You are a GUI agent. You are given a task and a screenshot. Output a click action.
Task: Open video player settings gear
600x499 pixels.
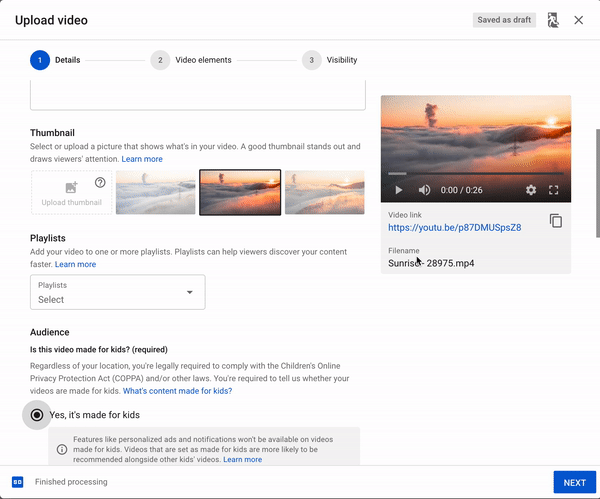531,190
